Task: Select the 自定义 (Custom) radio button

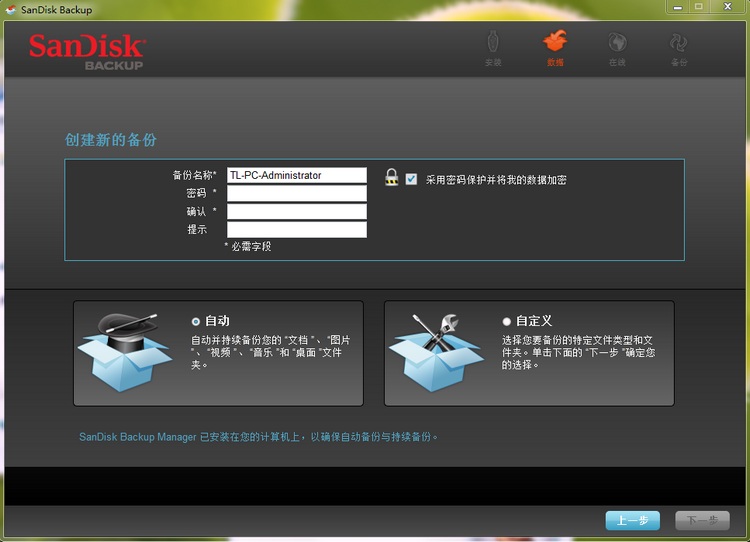Action: [x=507, y=321]
